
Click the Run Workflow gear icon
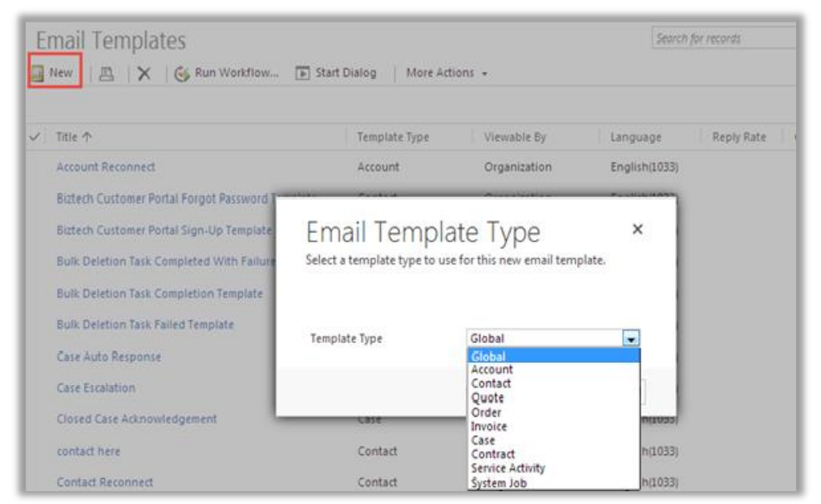[182, 74]
